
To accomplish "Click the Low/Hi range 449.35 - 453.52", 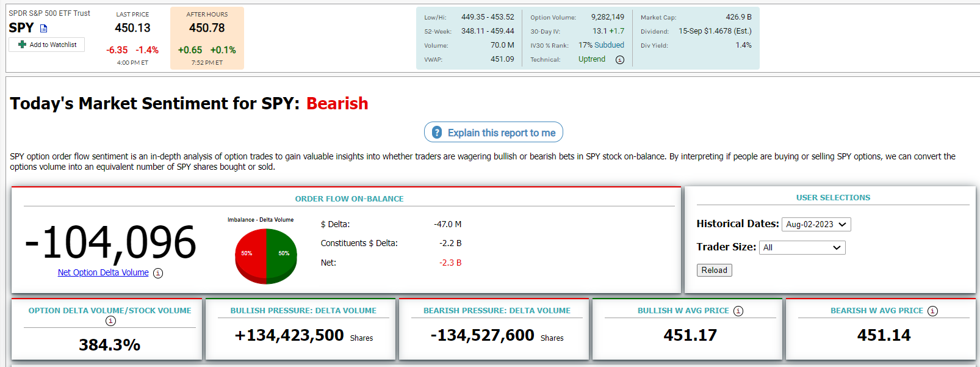I will point(488,17).
